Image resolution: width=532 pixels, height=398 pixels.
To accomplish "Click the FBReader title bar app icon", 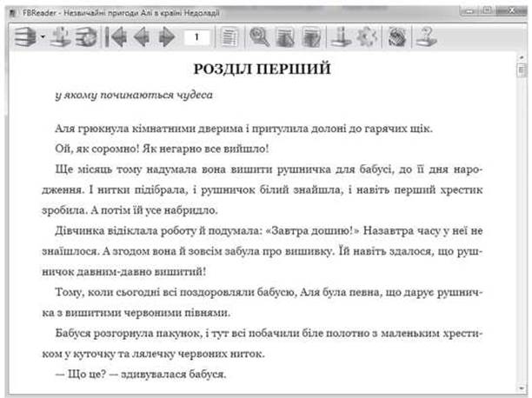I will click(x=13, y=13).
